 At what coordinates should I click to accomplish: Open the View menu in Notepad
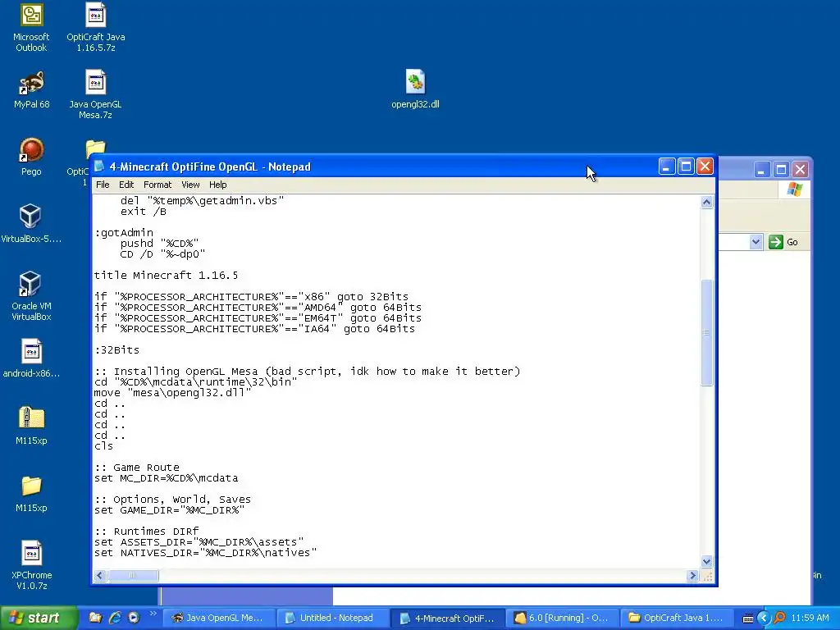(x=190, y=185)
